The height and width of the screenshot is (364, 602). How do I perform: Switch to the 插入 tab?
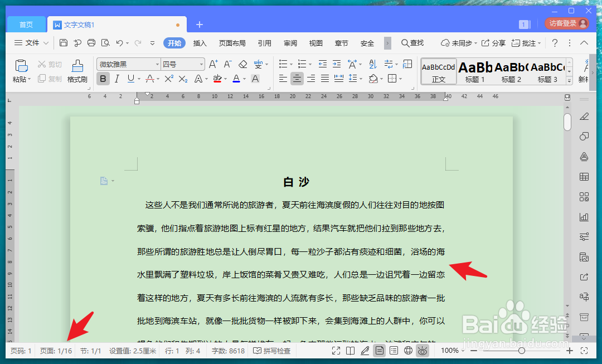200,43
